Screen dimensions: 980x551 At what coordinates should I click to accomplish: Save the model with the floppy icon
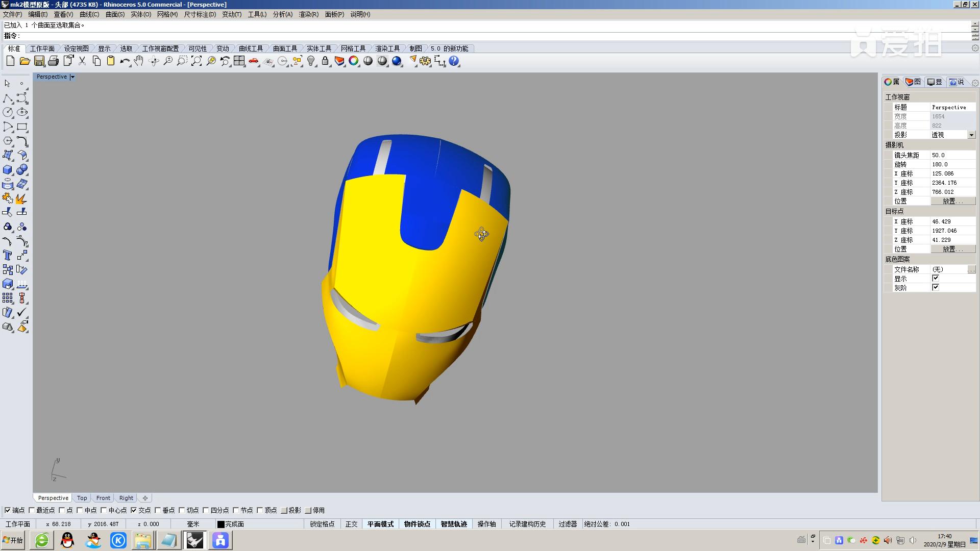click(39, 61)
